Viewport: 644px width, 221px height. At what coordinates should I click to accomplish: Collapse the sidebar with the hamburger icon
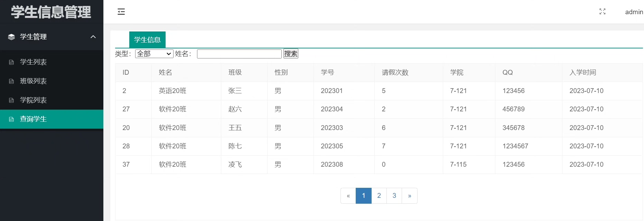121,12
